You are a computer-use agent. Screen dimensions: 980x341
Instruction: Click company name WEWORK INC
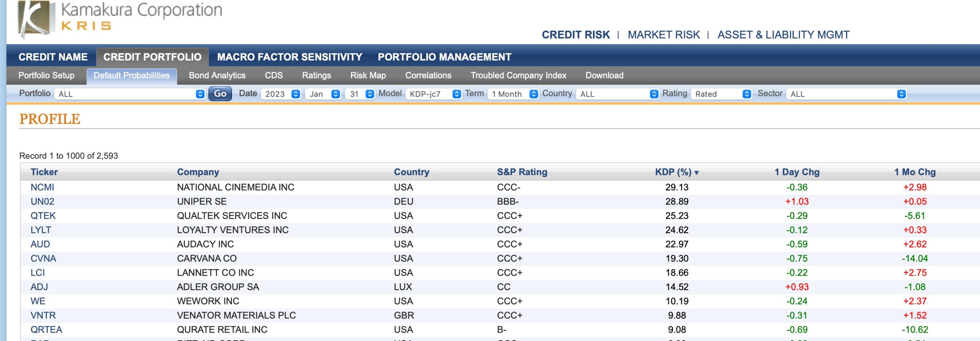coord(208,301)
